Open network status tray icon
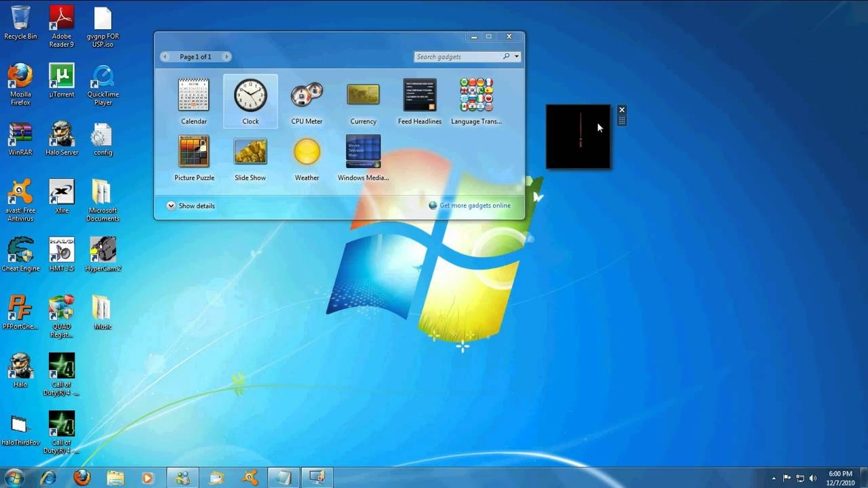The height and width of the screenshot is (488, 868). coord(800,478)
